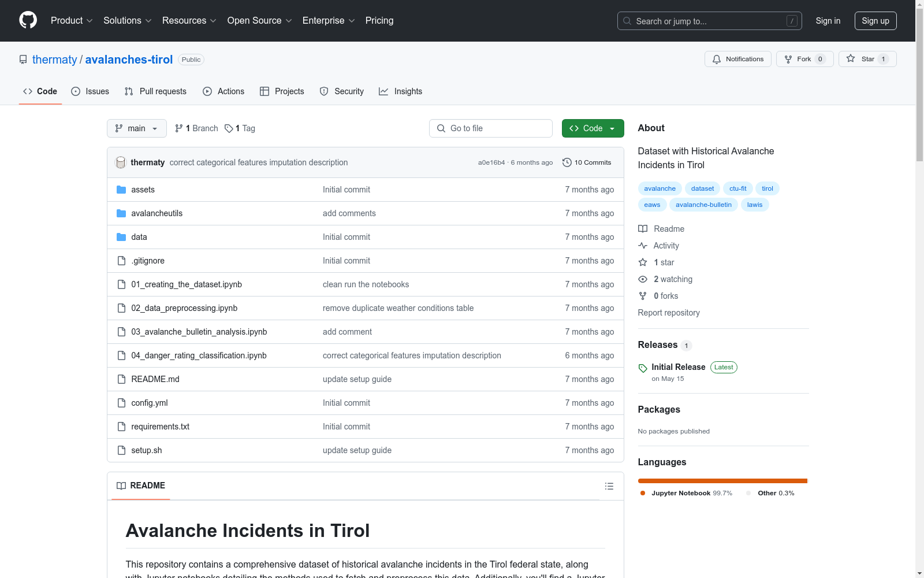The image size is (924, 578).
Task: Open 02_data_preprocessing.ipynb file
Action: pos(184,308)
